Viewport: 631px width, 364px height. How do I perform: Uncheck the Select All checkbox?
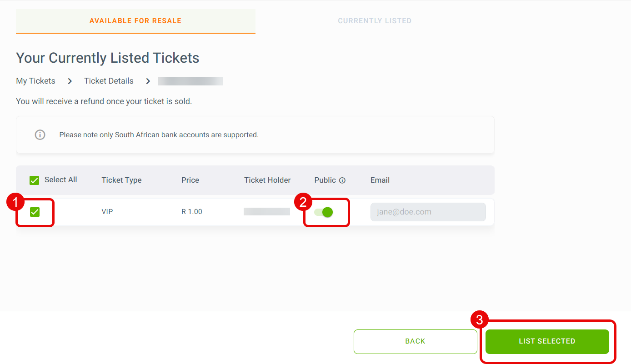[34, 180]
